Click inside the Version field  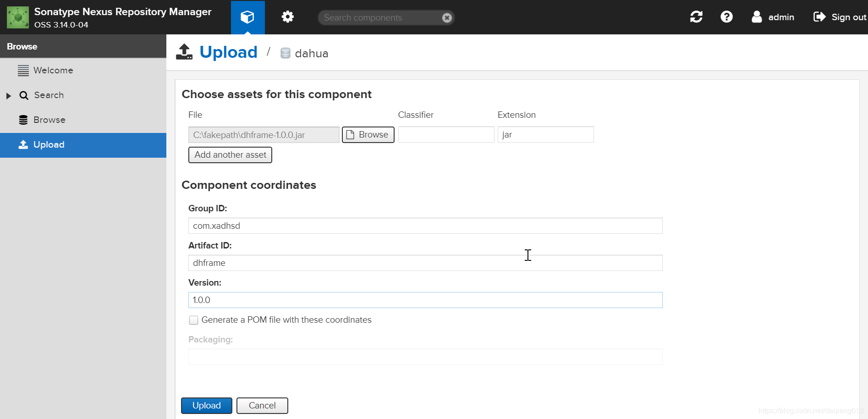(425, 300)
